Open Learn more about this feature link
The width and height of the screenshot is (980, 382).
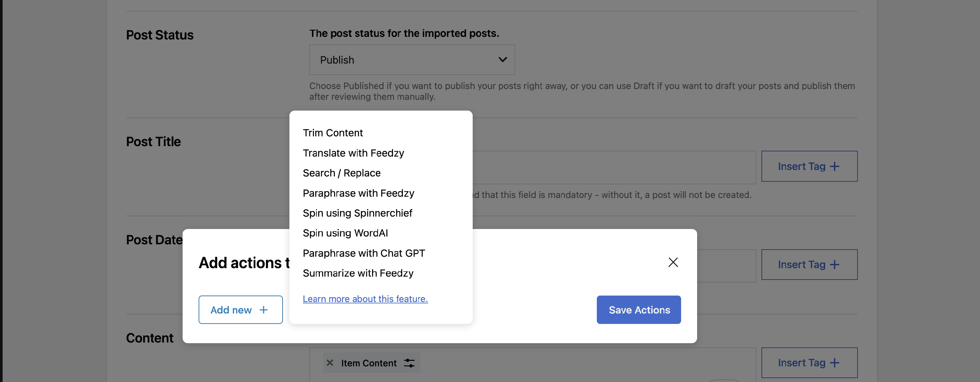[x=365, y=299]
